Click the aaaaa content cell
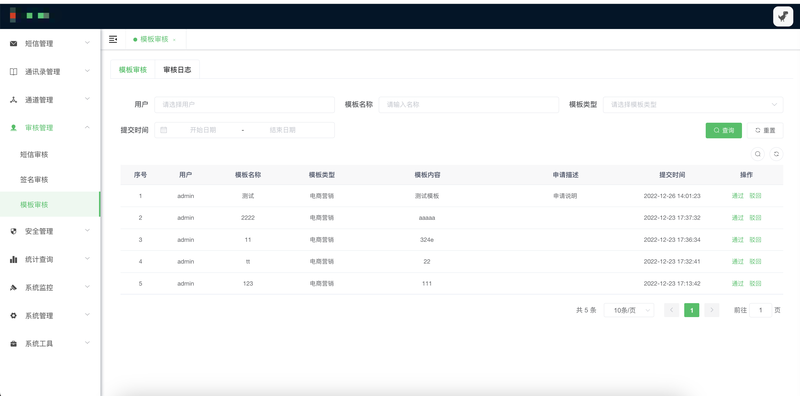This screenshot has height=396, width=800. coord(427,218)
